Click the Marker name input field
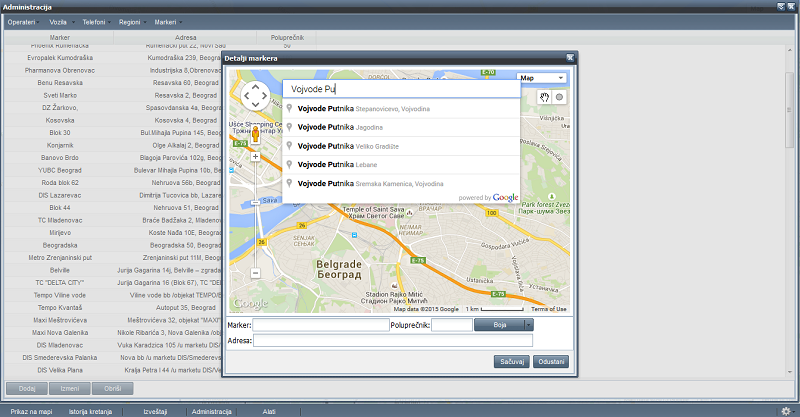Viewport: 800px width, 417px height. point(321,325)
